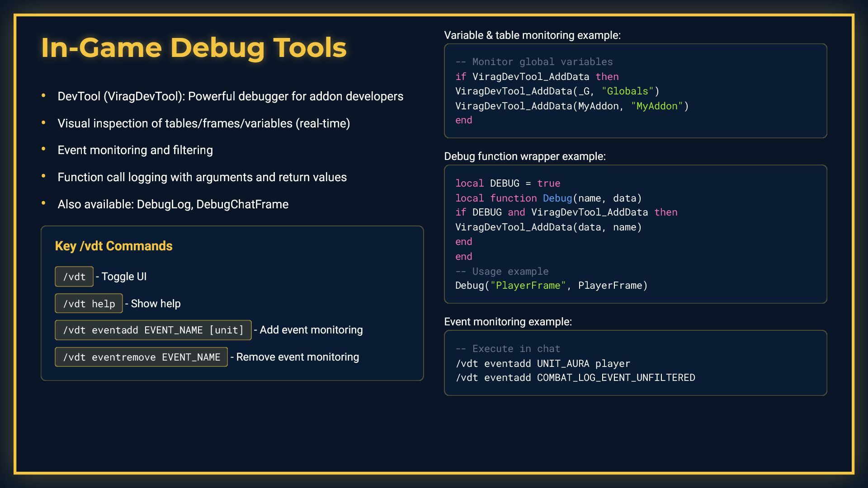Click the /vdt eventadd UNIT_AURA player line

542,364
